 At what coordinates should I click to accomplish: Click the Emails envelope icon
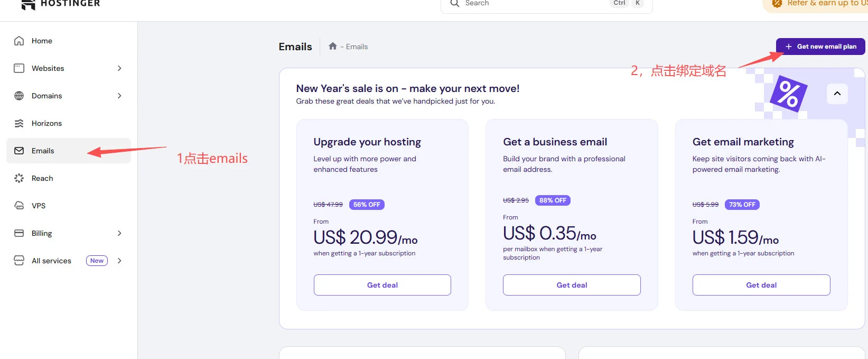(19, 151)
